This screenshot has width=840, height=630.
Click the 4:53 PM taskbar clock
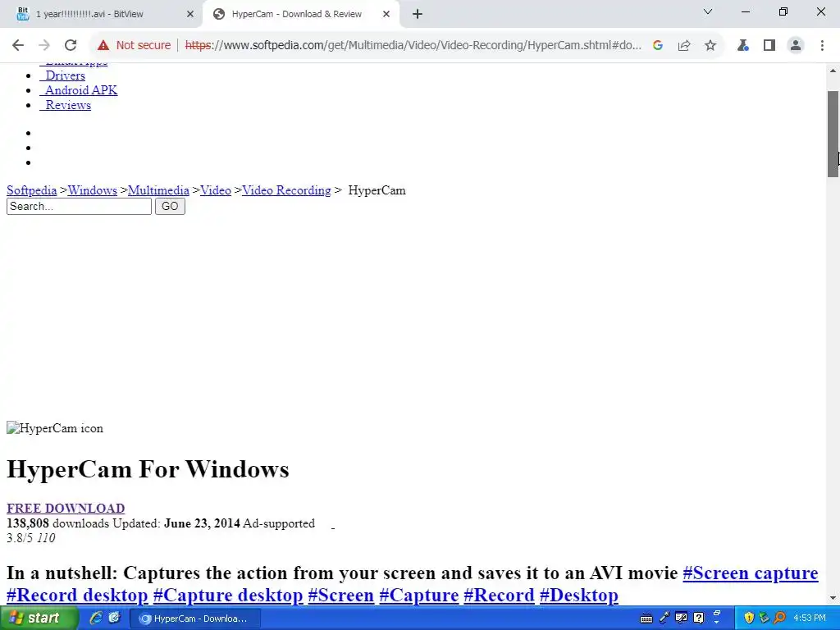(810, 619)
